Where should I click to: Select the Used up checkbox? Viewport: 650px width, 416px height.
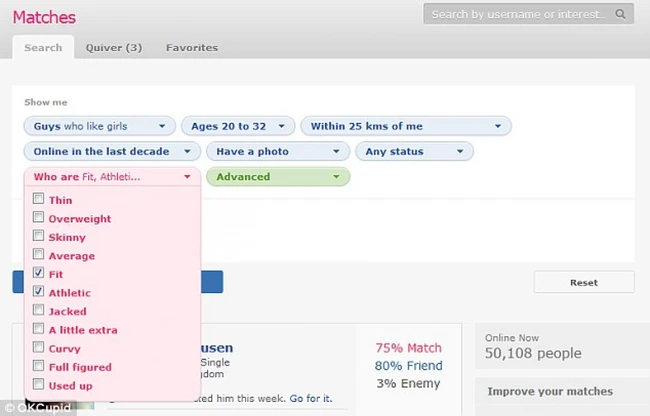click(38, 385)
